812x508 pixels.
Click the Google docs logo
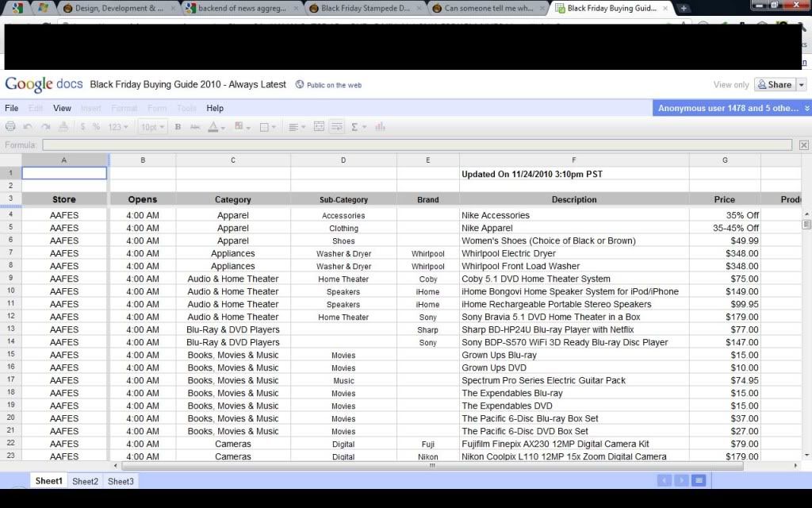coord(44,84)
